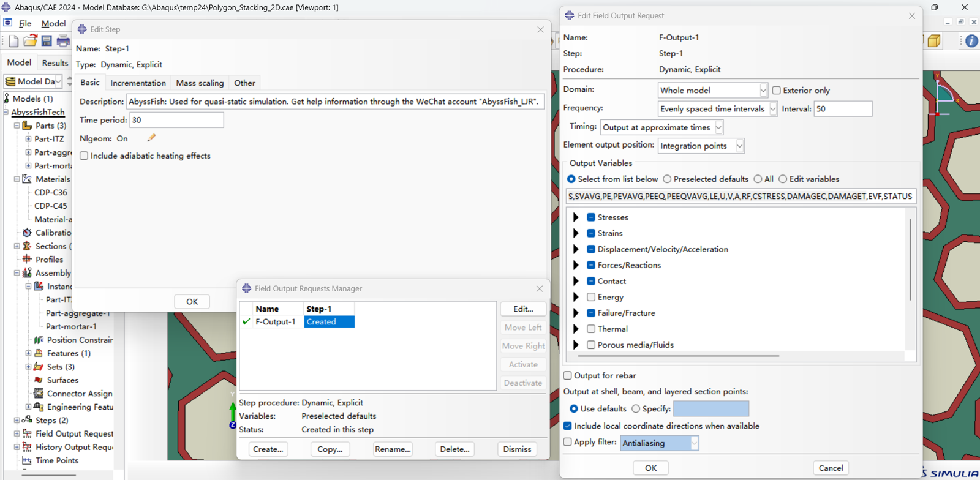Click the Field Output Requests tree icon
Screen dimensions: 980x480
point(27,433)
